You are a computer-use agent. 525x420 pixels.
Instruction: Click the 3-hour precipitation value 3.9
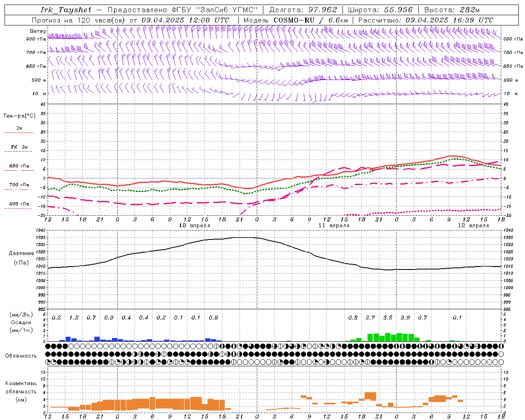tap(405, 318)
